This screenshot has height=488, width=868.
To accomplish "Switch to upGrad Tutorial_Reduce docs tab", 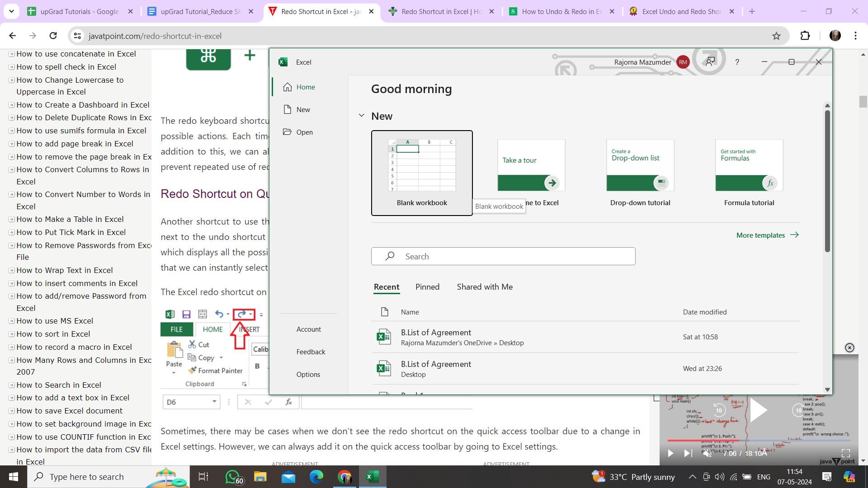I will click(x=201, y=11).
